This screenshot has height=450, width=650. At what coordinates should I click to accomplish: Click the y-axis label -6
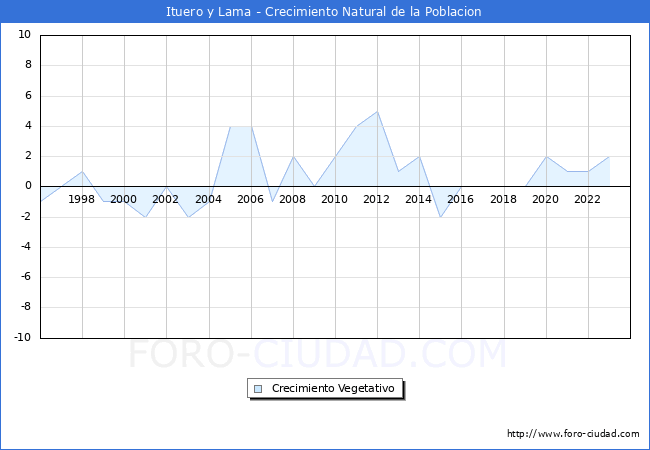click(x=26, y=277)
